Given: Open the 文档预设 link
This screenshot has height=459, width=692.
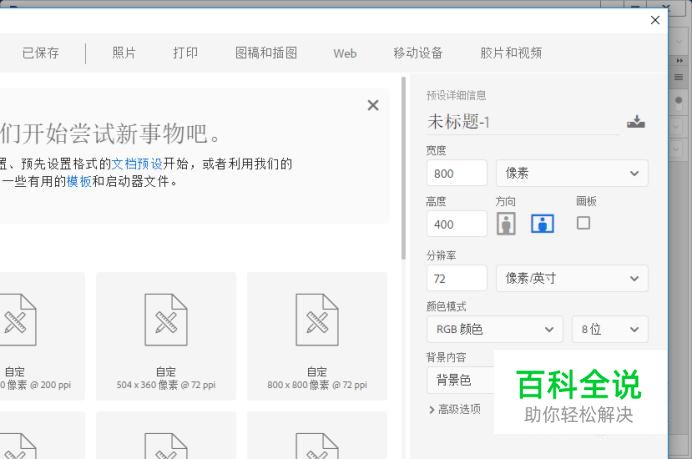Looking at the screenshot, I should pyautogui.click(x=137, y=164).
